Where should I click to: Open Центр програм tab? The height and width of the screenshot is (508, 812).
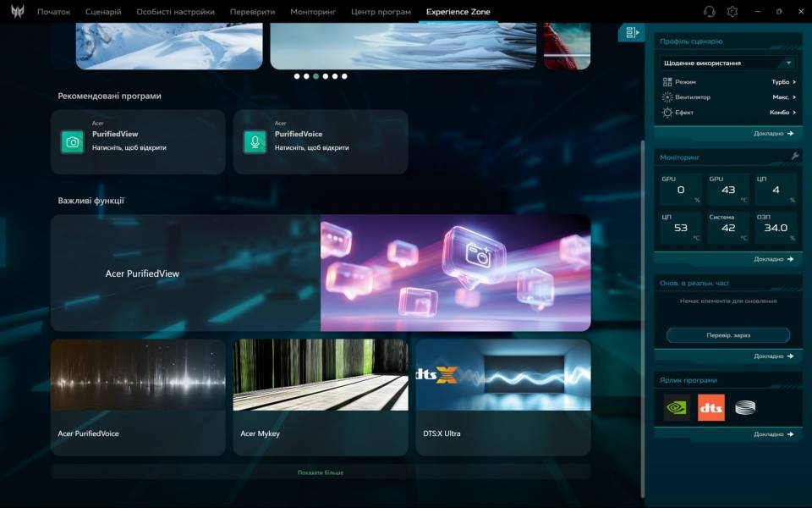(381, 11)
